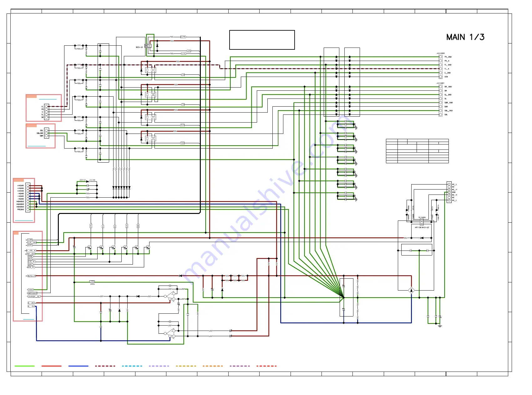
Task: Select the SBLGND pin label on left connector
Action: coord(40,133)
